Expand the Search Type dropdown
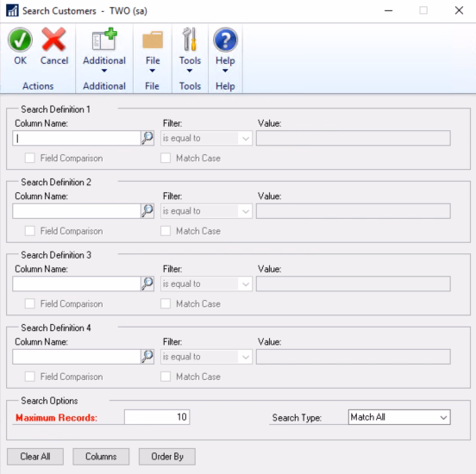 point(399,417)
